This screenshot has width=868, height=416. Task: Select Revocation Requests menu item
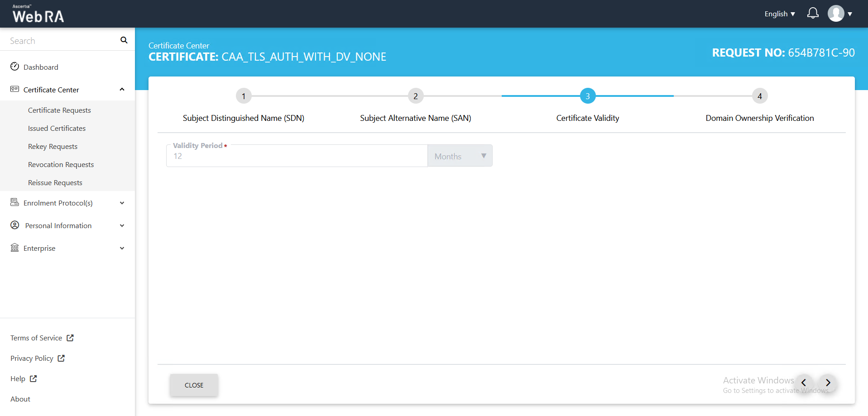pos(61,164)
